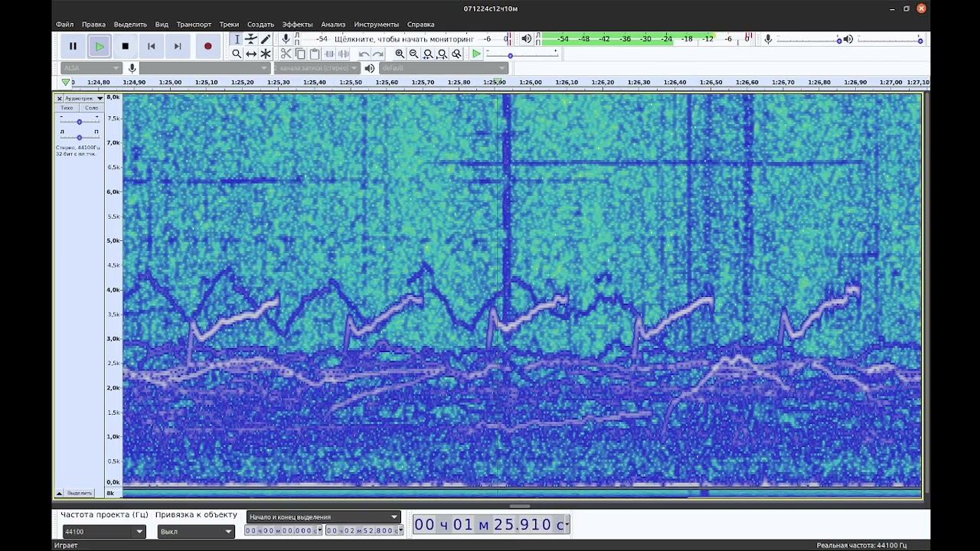
Task: Click the green Play button
Action: tap(100, 46)
